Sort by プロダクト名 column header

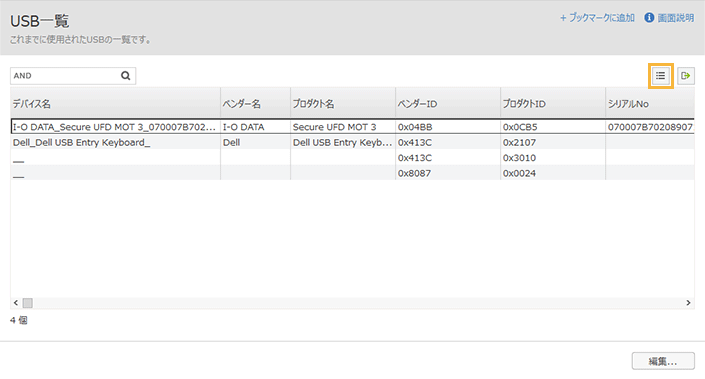pyautogui.click(x=343, y=103)
